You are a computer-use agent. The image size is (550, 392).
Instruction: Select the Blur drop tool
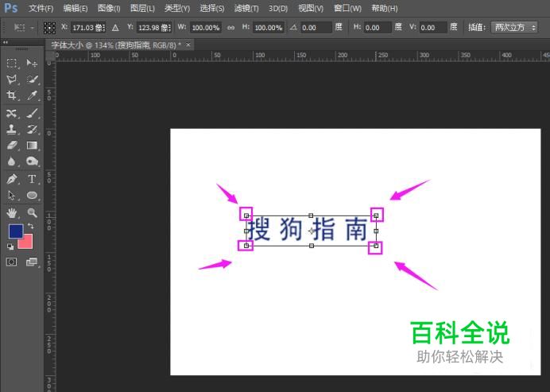(x=12, y=161)
